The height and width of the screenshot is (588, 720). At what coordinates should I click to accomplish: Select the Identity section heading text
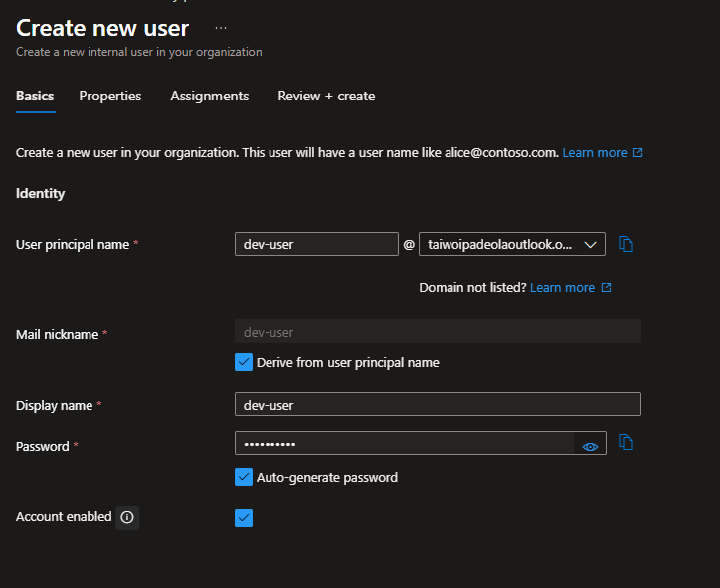(x=41, y=193)
